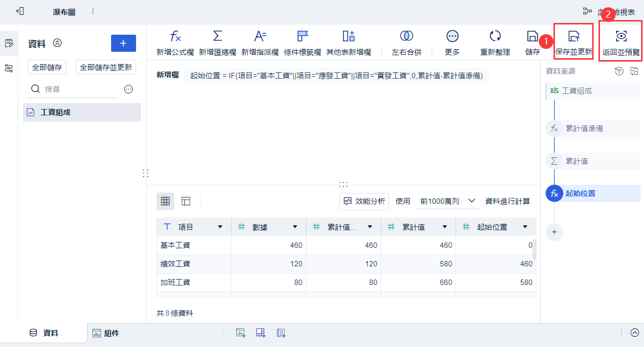
Task: Open the three-dot menu beside 瀑布圖
Action: (93, 11)
